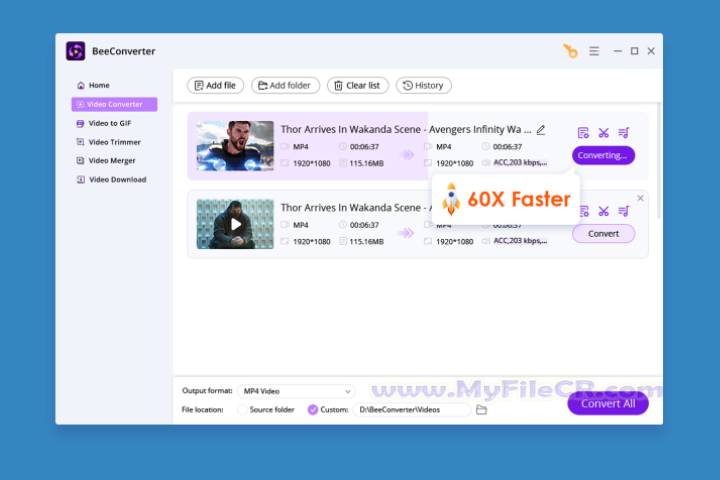Edit the first video's title with pencil icon
Screen dimensions: 720x480
pyautogui.click(x=541, y=130)
